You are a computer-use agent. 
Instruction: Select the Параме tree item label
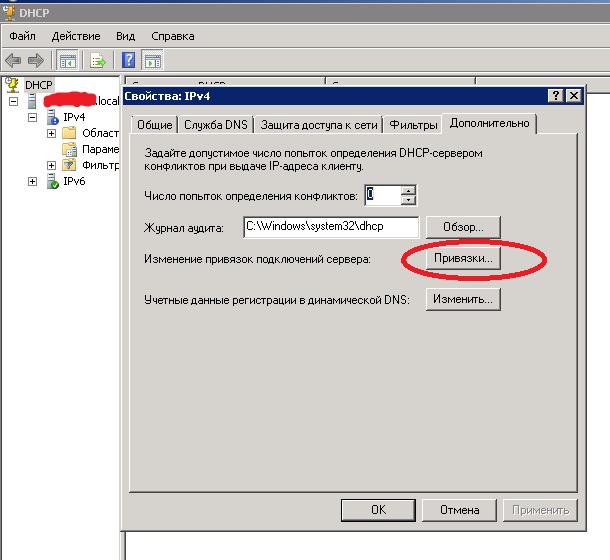point(100,149)
